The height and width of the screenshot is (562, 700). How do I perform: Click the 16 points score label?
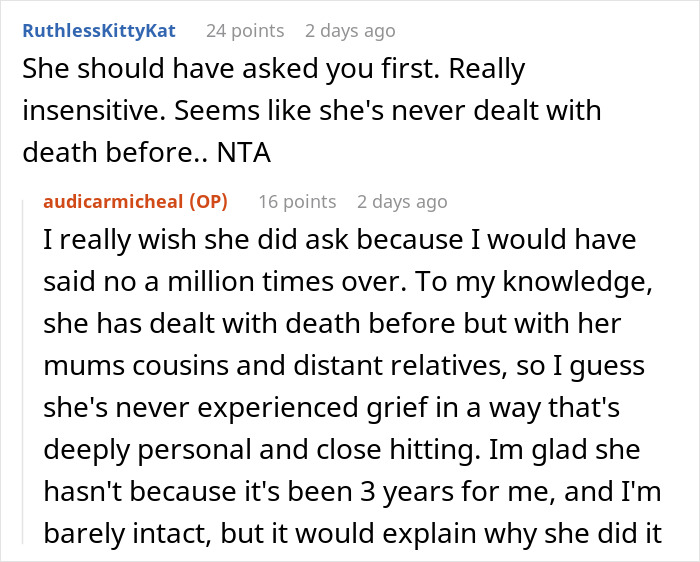click(297, 202)
